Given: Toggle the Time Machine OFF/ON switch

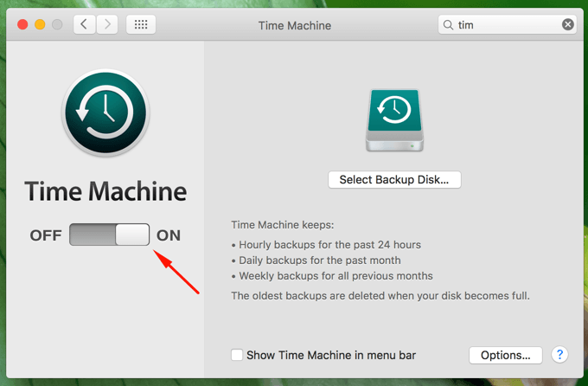Looking at the screenshot, I should pyautogui.click(x=109, y=235).
